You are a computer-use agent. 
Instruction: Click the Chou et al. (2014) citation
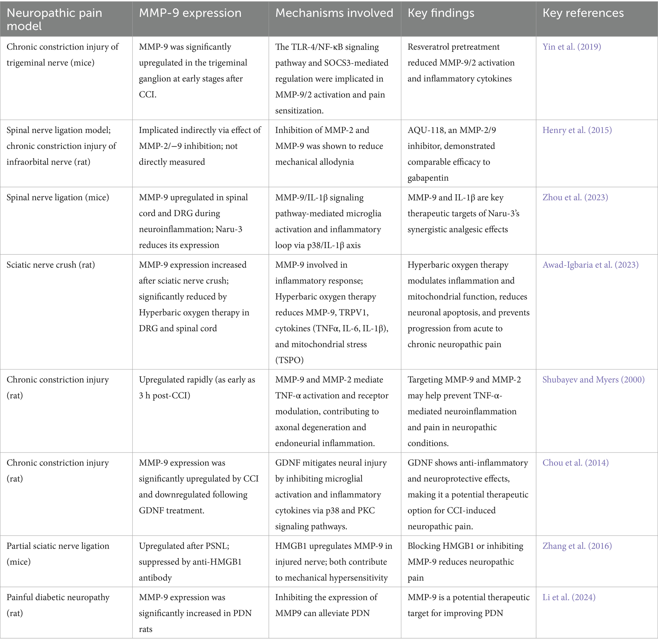575,463
